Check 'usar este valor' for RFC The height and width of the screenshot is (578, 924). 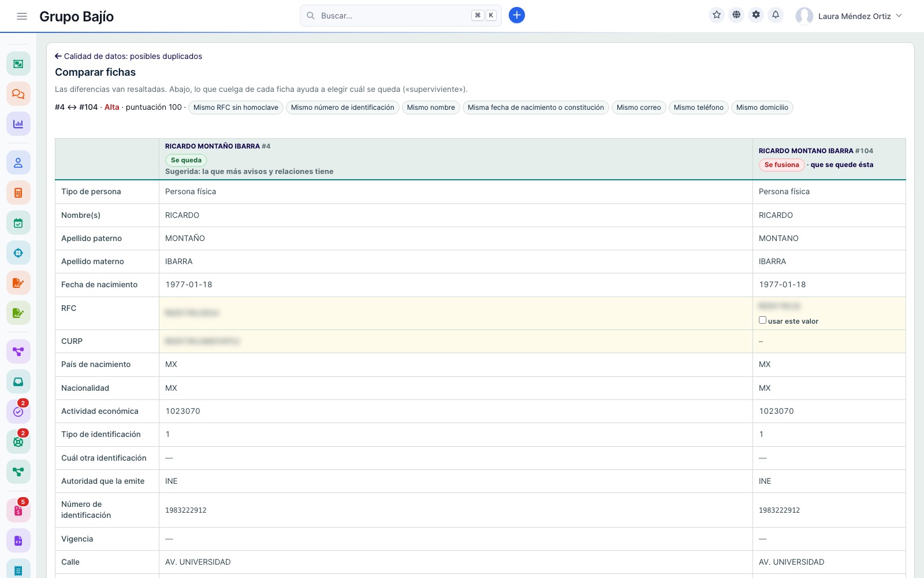point(762,320)
